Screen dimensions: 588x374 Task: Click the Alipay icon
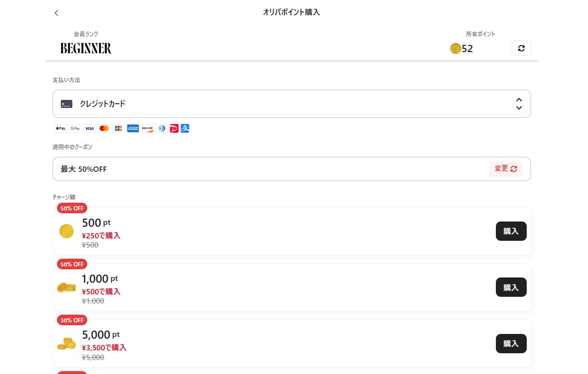[185, 128]
